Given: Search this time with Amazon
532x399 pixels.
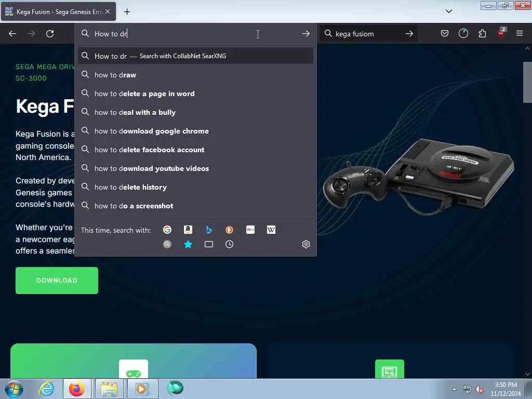Looking at the screenshot, I should coord(188,230).
